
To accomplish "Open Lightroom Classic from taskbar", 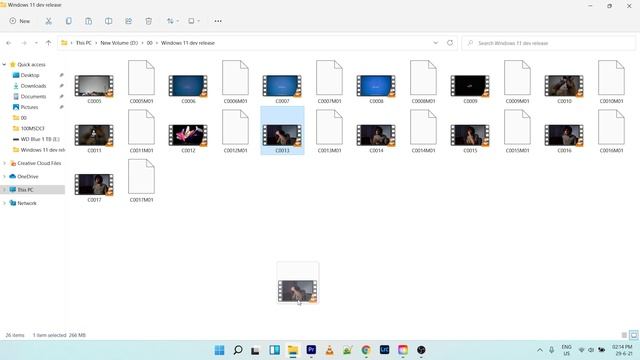I will click(x=384, y=350).
